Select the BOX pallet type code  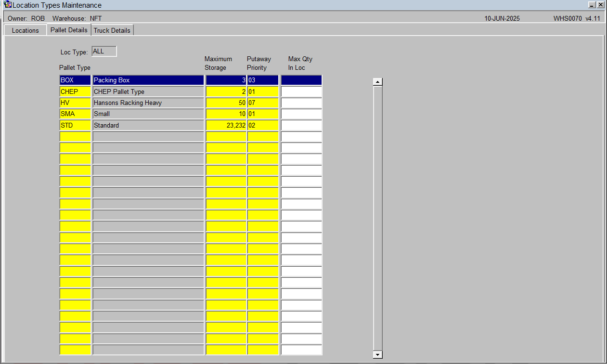[x=75, y=80]
